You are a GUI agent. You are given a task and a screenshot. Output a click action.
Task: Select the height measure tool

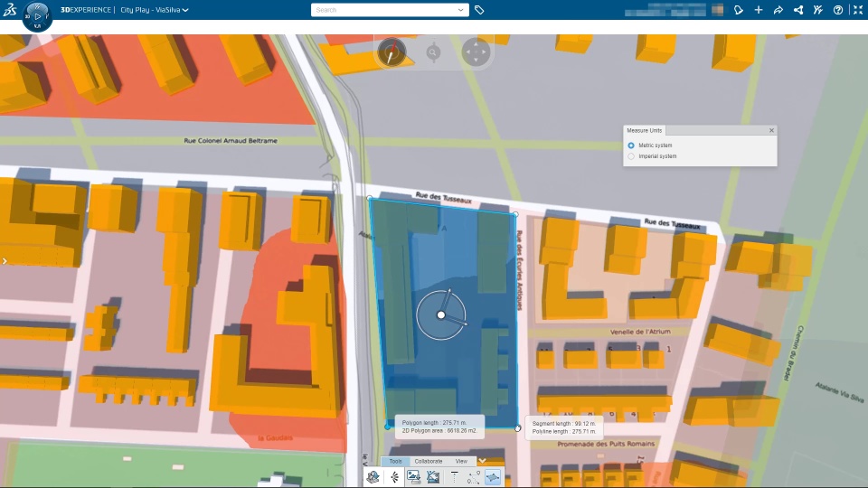tap(454, 476)
